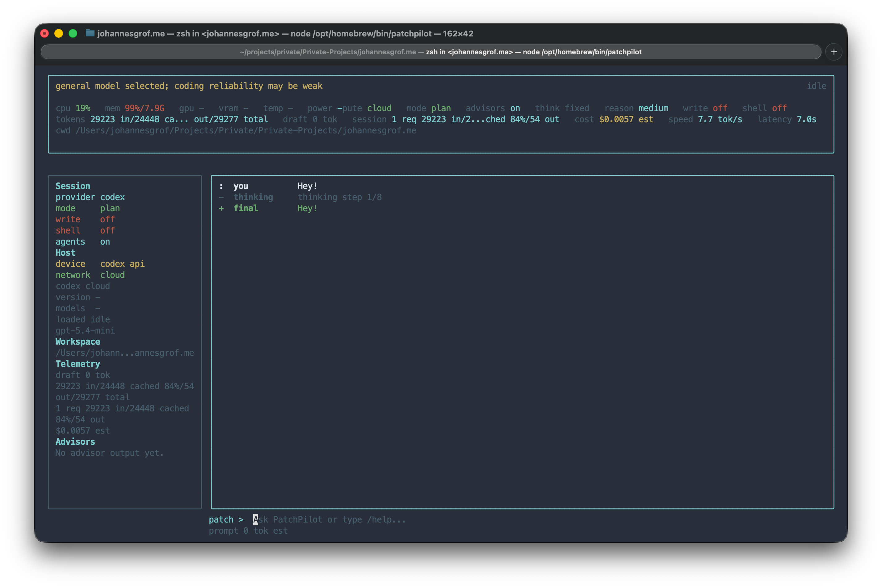
Task: Select the terminal tab showing node patchpilot path
Action: (x=430, y=52)
